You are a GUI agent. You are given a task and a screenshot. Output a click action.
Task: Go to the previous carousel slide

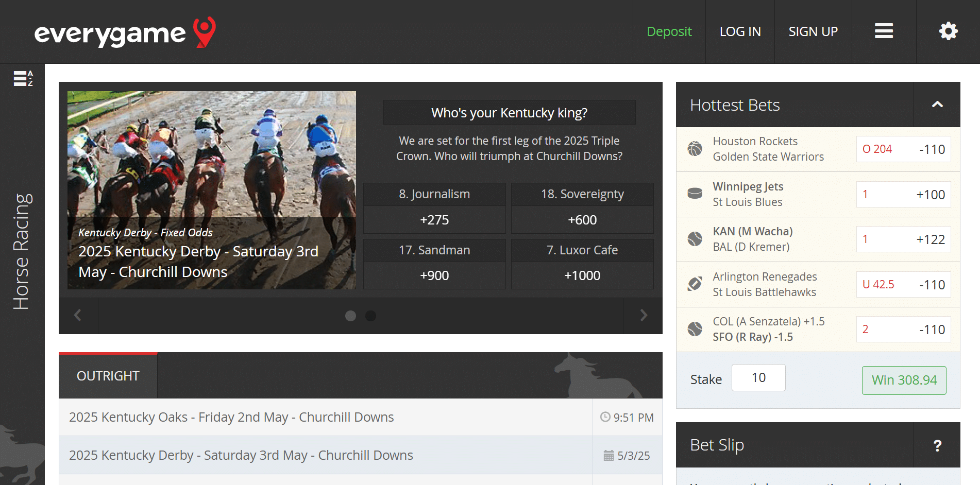78,315
